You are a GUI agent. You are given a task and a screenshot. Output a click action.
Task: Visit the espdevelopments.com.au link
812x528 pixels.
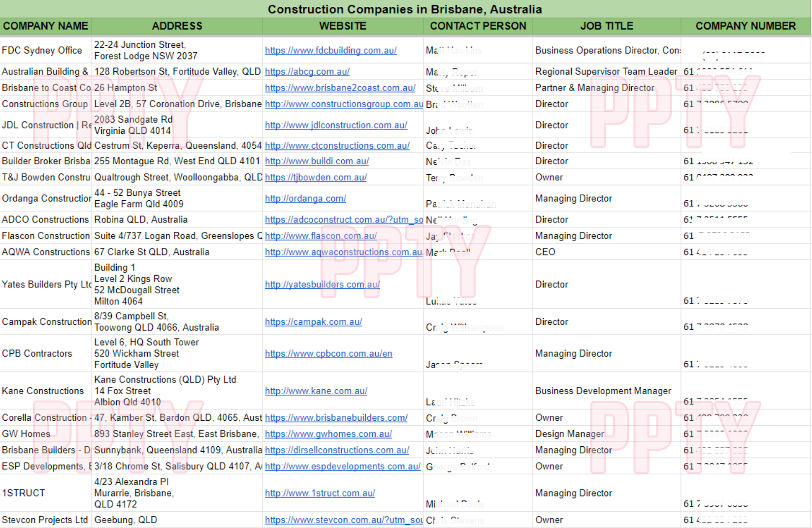pyautogui.click(x=343, y=466)
